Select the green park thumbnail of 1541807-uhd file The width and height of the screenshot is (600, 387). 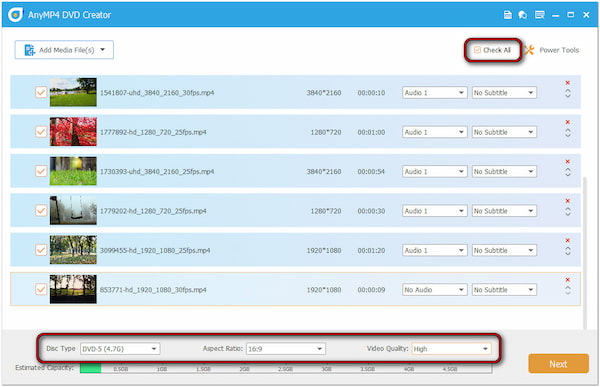tap(73, 92)
